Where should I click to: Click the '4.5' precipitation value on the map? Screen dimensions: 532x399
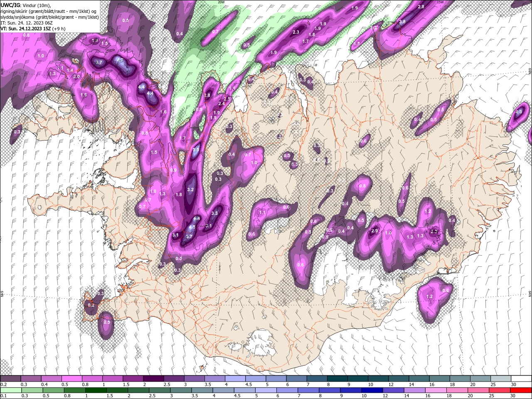click(192, 227)
